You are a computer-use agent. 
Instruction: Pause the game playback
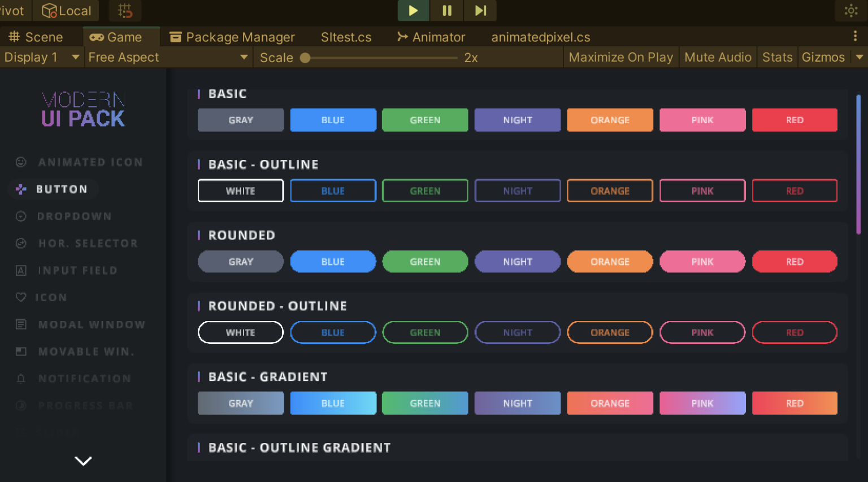point(446,11)
